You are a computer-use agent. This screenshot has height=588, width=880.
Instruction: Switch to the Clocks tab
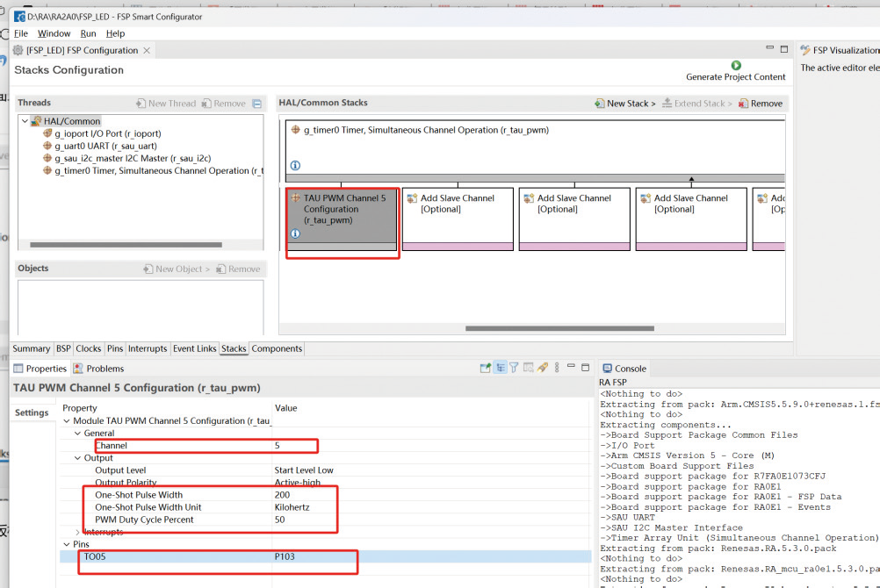(x=89, y=348)
